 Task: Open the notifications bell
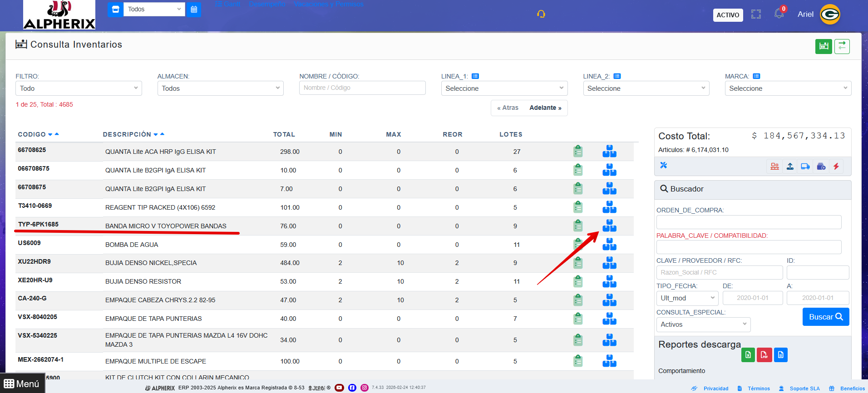pyautogui.click(x=779, y=14)
